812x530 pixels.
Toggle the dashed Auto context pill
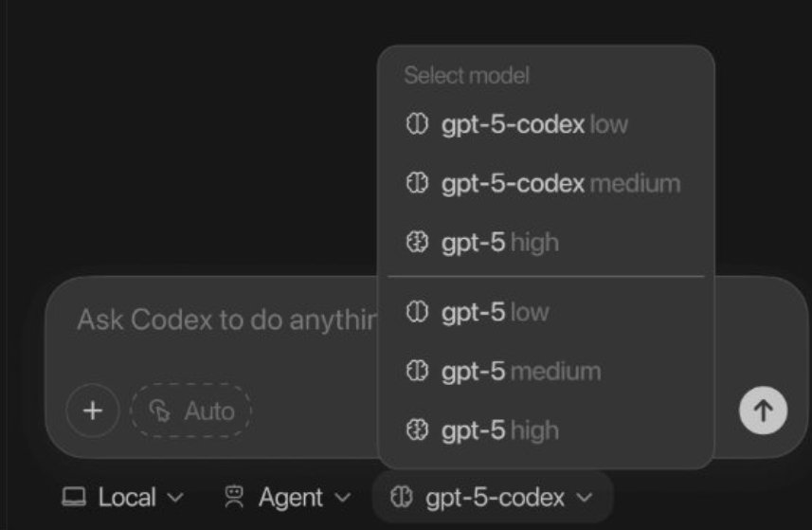coord(191,411)
